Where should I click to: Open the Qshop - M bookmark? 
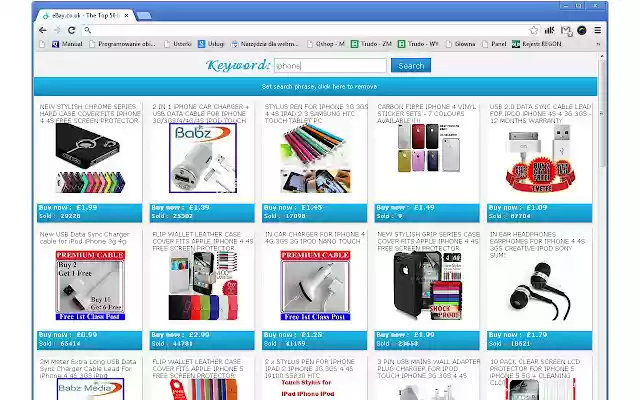(326, 44)
